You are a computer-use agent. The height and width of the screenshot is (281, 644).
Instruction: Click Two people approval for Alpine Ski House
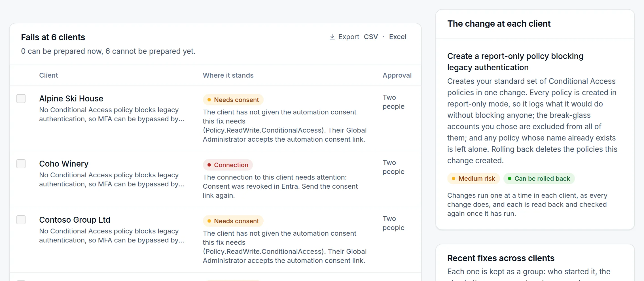(x=393, y=102)
